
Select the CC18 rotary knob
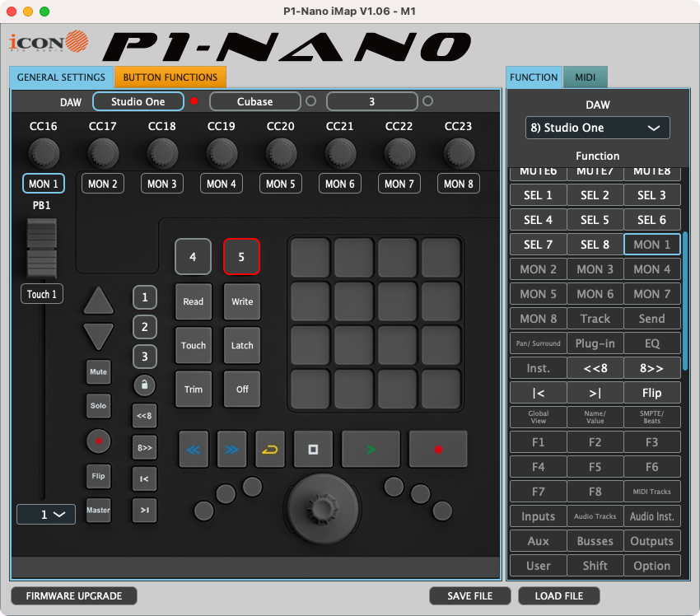pyautogui.click(x=162, y=153)
